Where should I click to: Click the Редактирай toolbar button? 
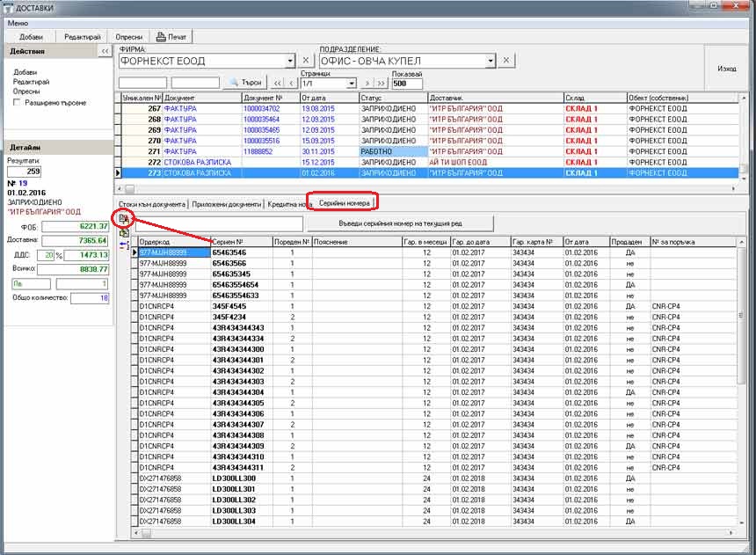pyautogui.click(x=82, y=37)
